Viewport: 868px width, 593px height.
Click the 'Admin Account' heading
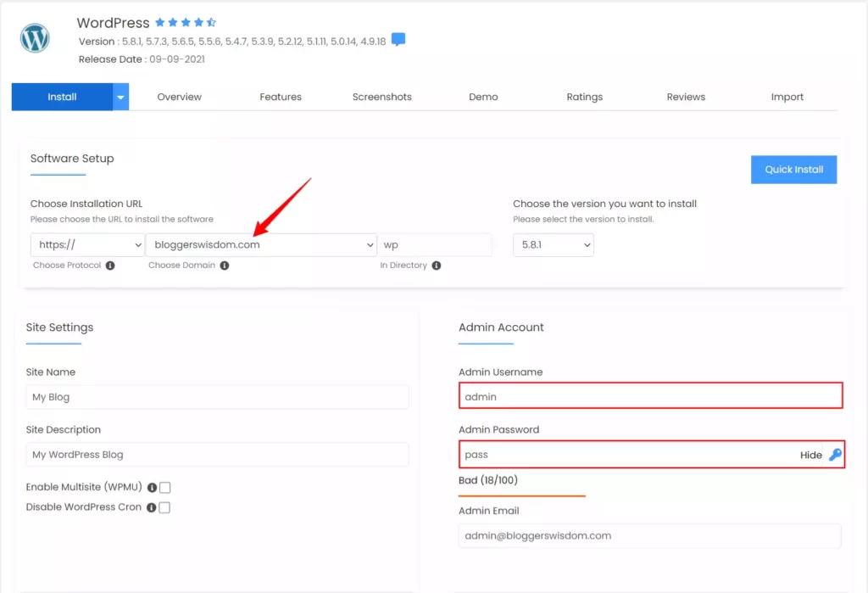(501, 327)
